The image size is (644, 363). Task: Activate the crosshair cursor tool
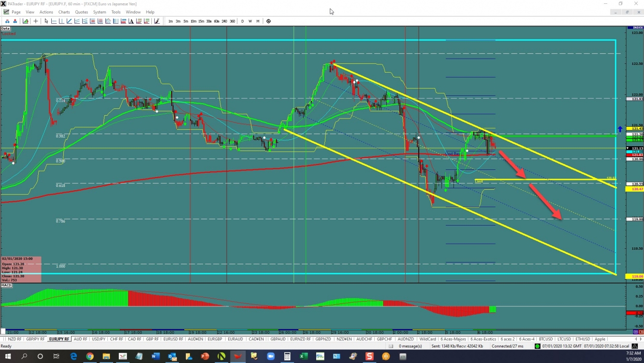point(36,21)
